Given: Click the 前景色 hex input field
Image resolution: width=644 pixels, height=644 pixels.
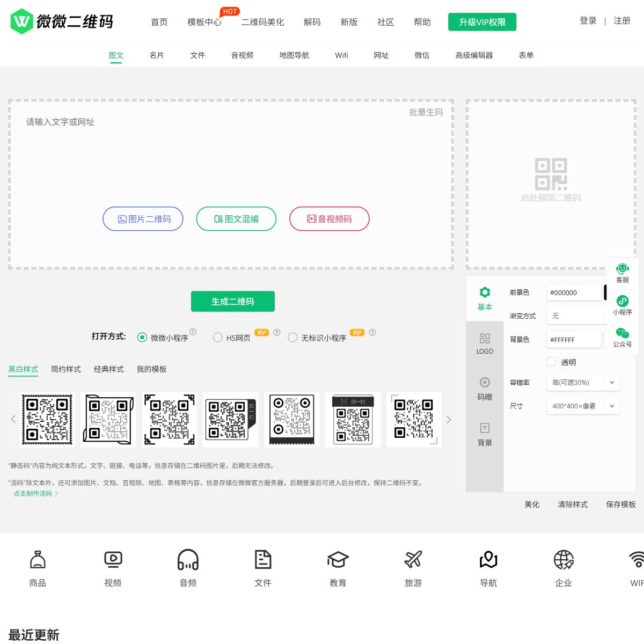Looking at the screenshot, I should click(574, 292).
